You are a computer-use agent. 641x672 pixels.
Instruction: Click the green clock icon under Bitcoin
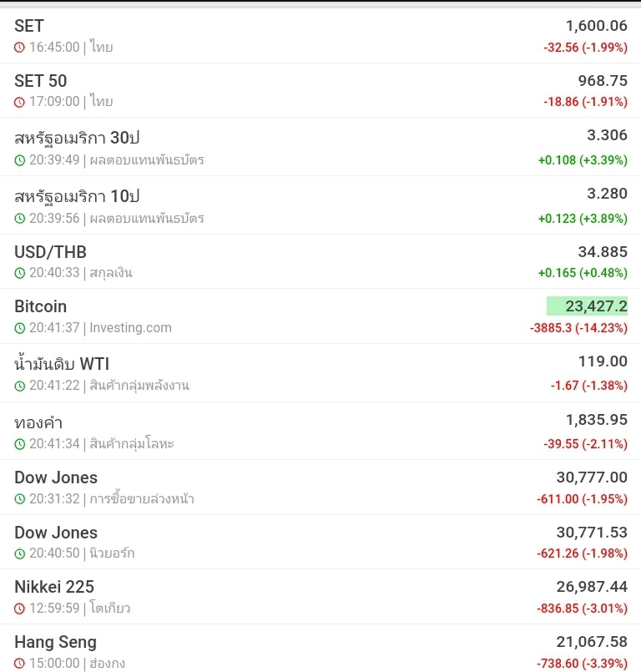pyautogui.click(x=20, y=328)
